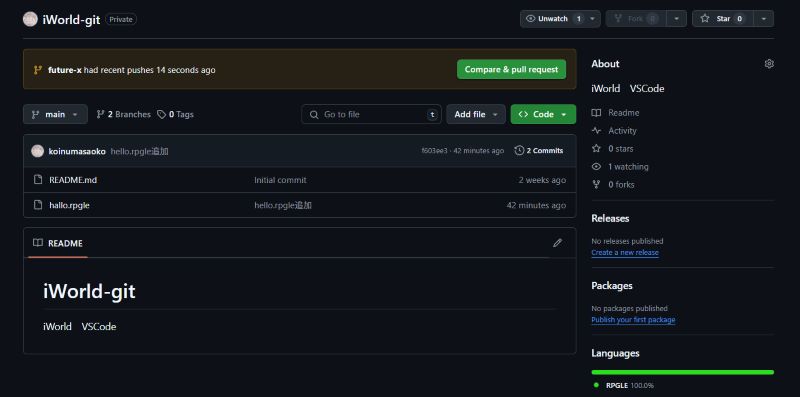Click the branch icon in the future-x banner
Image resolution: width=800 pixels, height=397 pixels.
[38, 70]
